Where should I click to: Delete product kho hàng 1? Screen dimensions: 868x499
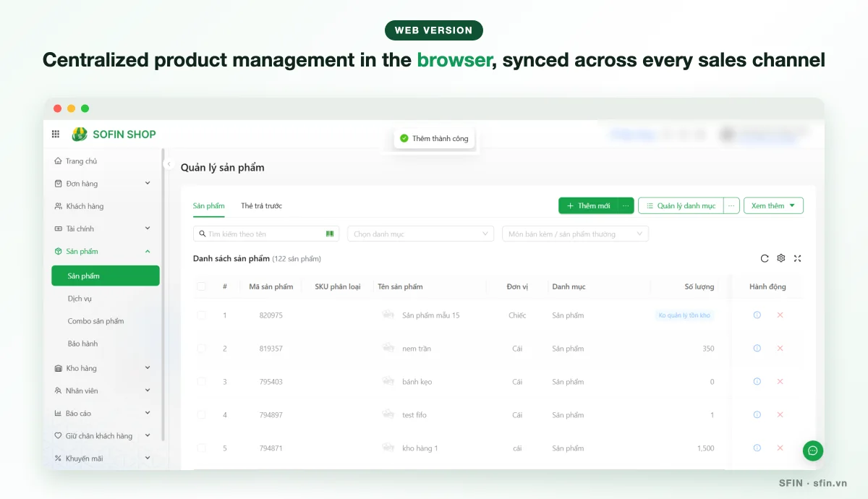780,448
